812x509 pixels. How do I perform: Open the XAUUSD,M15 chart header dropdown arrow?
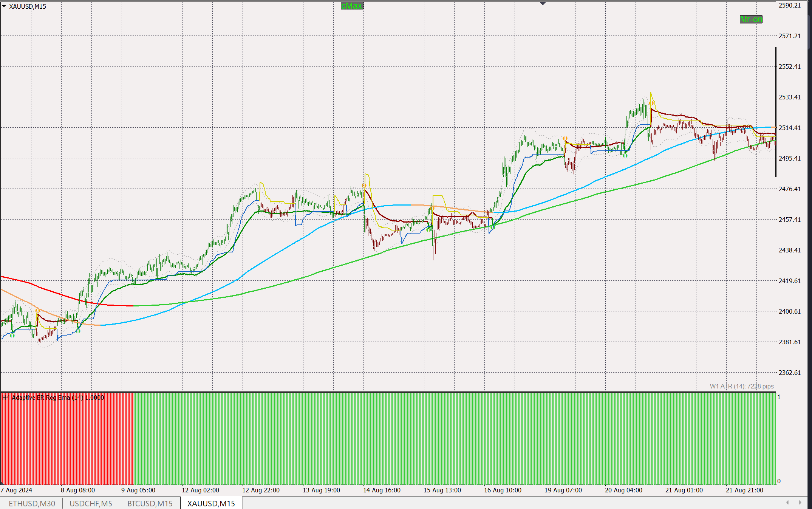coord(4,6)
